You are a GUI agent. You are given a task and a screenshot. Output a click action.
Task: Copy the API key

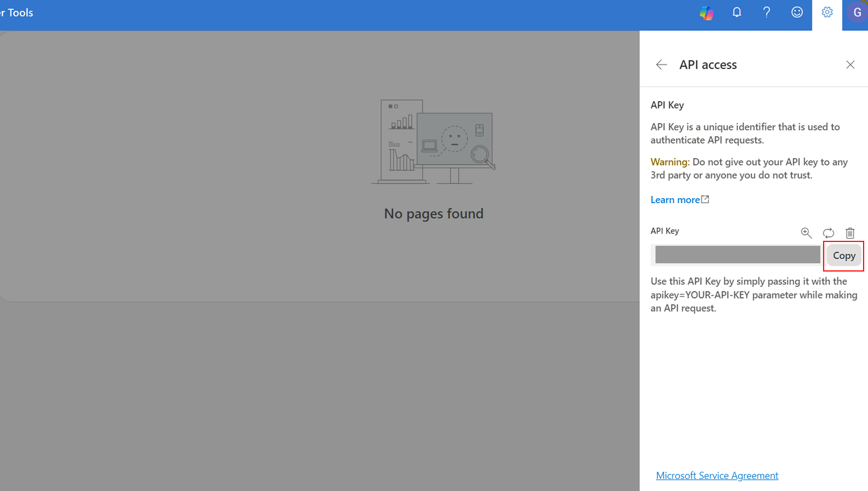coord(844,256)
